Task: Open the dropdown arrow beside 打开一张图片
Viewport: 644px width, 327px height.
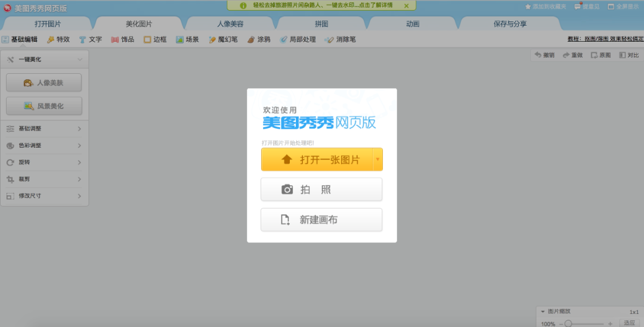Action: (x=377, y=159)
